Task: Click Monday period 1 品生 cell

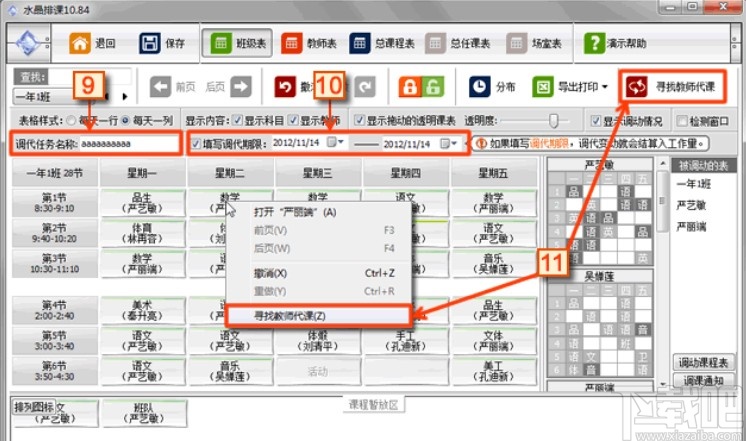Action: click(x=142, y=203)
